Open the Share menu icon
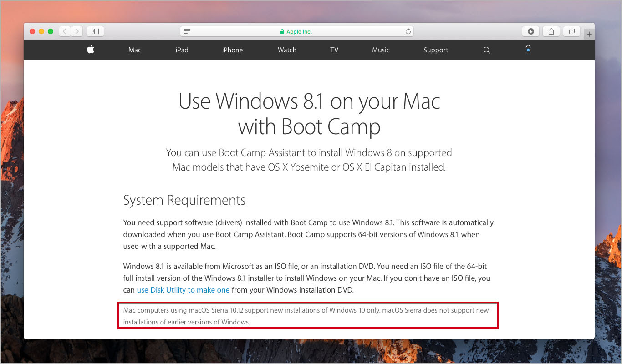 point(551,31)
